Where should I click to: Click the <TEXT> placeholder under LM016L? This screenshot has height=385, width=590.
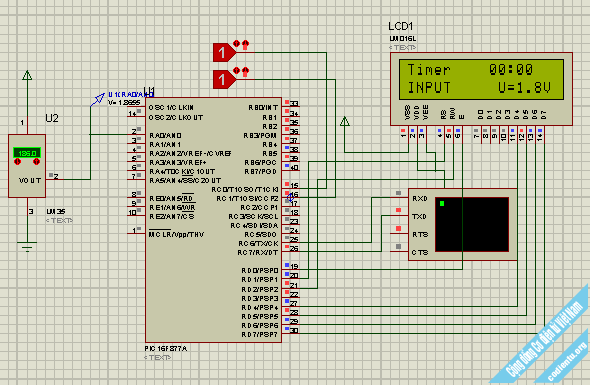[402, 48]
